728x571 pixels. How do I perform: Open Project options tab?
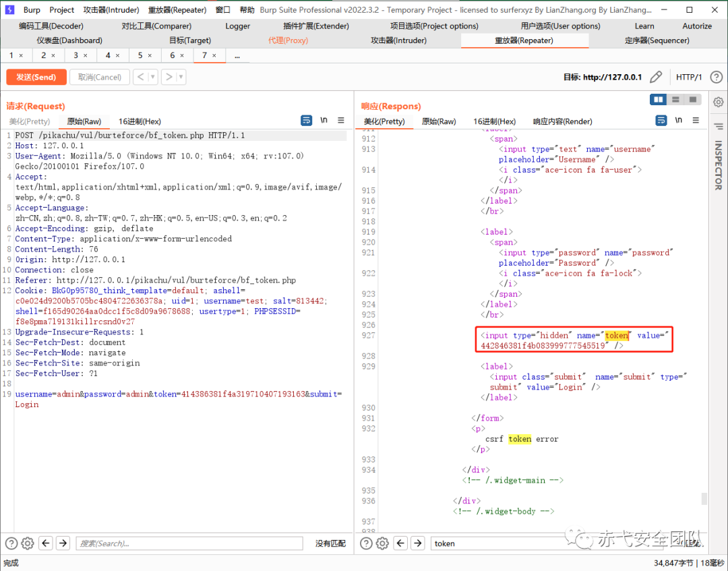pyautogui.click(x=434, y=26)
